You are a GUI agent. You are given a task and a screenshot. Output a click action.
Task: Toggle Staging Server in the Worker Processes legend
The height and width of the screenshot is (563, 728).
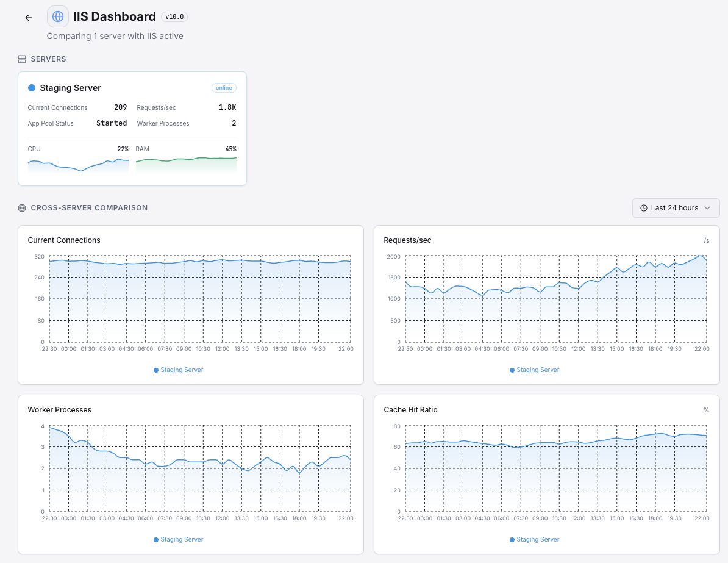(178, 539)
